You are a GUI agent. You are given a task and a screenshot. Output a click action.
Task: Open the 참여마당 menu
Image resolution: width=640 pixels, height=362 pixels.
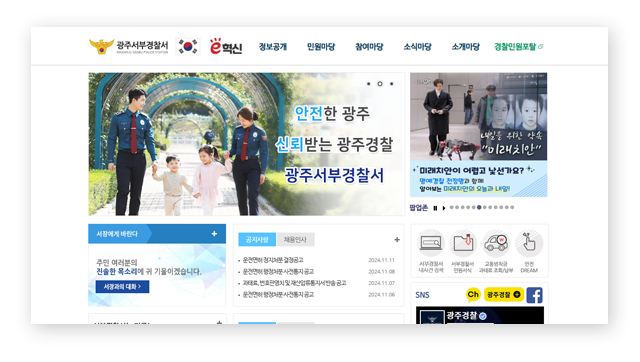(369, 47)
